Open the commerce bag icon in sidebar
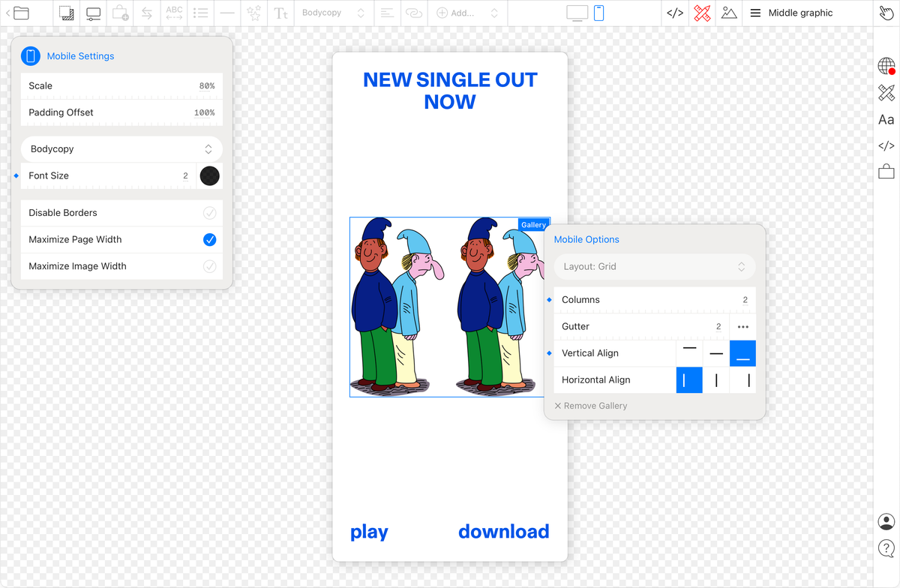 point(886,172)
